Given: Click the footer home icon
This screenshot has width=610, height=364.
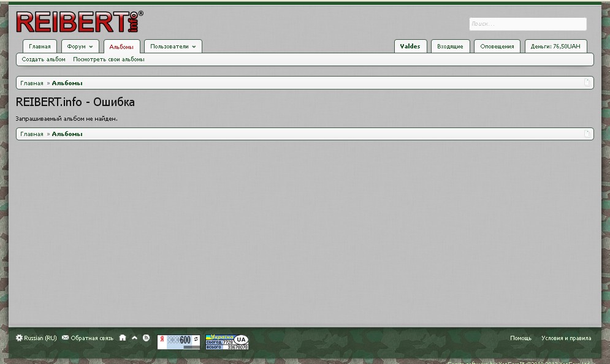Looking at the screenshot, I should click(x=123, y=338).
